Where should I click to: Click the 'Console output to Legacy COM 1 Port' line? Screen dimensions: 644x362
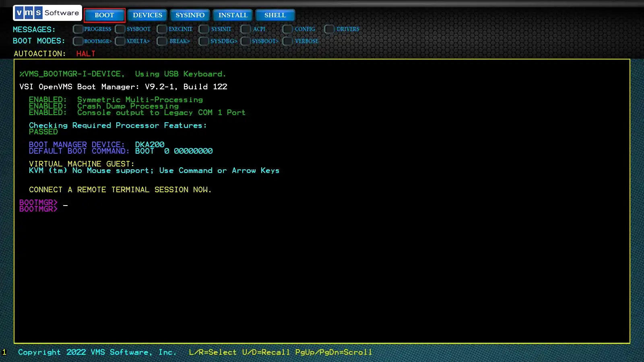point(137,112)
